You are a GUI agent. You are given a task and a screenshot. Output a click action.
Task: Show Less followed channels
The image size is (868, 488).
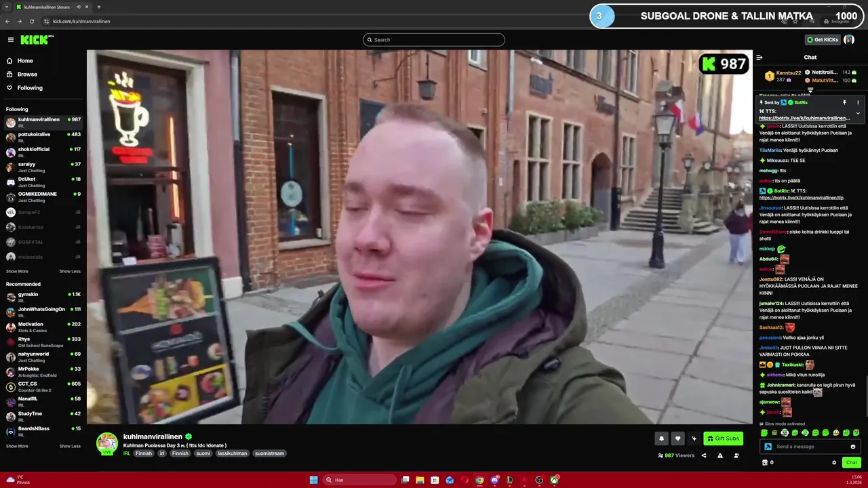(x=70, y=271)
